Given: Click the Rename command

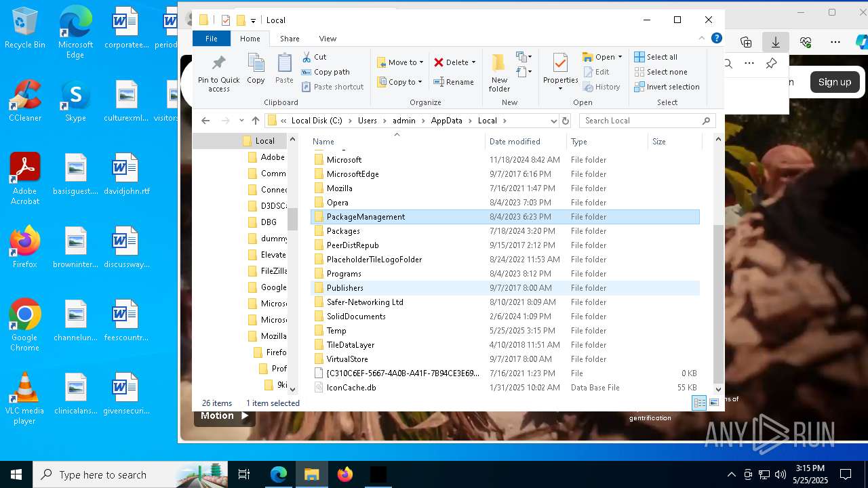Looking at the screenshot, I should click(x=454, y=82).
